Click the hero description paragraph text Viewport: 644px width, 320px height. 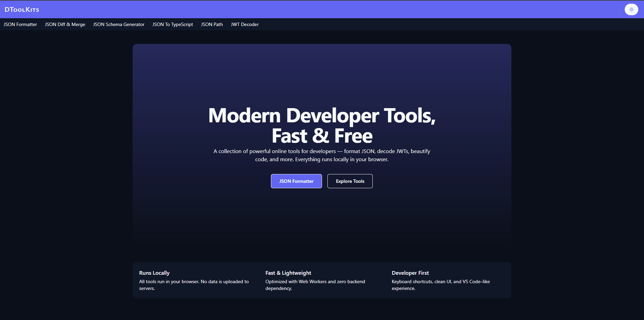pos(322,155)
